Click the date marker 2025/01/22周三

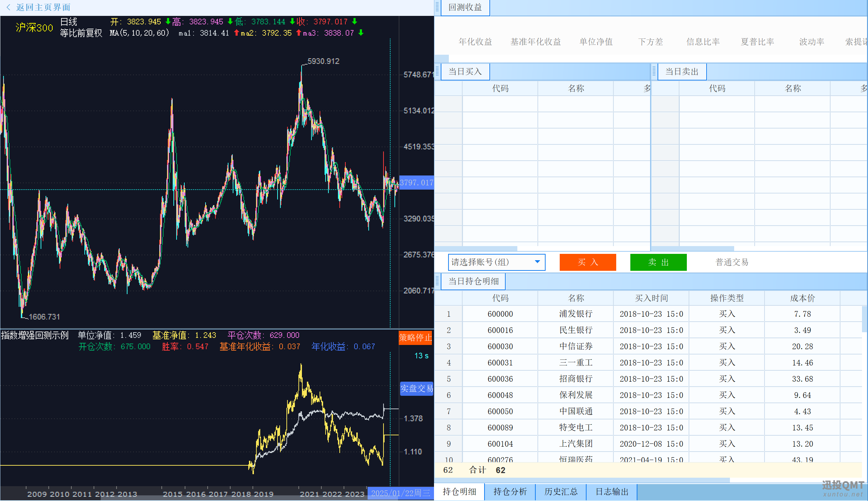[400, 493]
